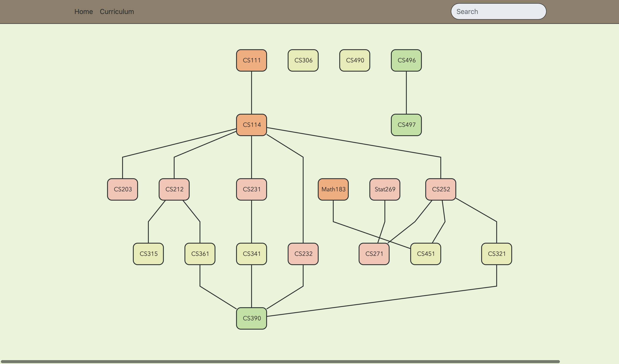619x364 pixels.
Task: Go to the Home page link
Action: (83, 12)
